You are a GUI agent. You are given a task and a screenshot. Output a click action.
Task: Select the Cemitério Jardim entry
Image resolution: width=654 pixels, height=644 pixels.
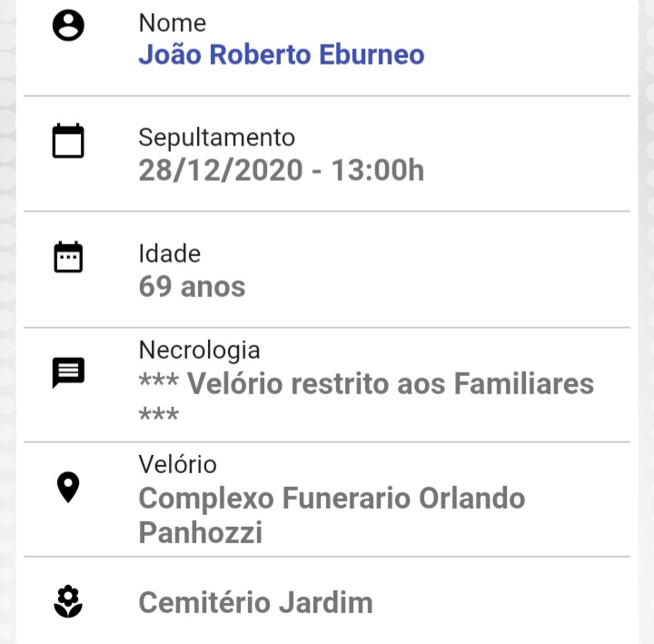click(255, 602)
